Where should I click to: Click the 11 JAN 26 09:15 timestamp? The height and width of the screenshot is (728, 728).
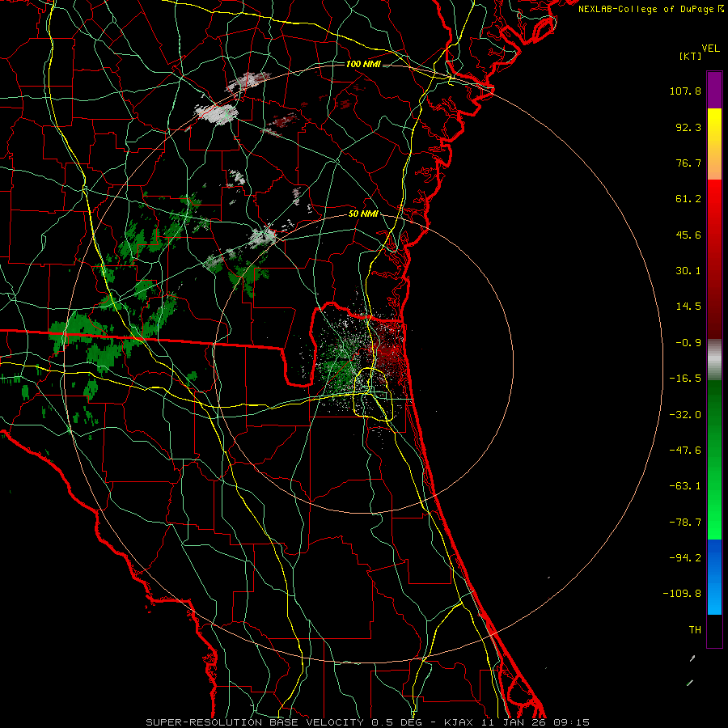point(535,722)
